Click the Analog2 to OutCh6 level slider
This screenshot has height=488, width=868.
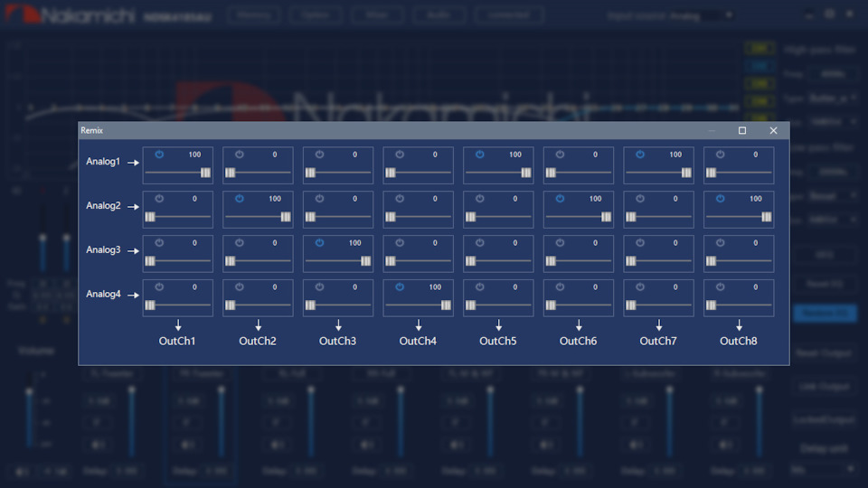[579, 217]
